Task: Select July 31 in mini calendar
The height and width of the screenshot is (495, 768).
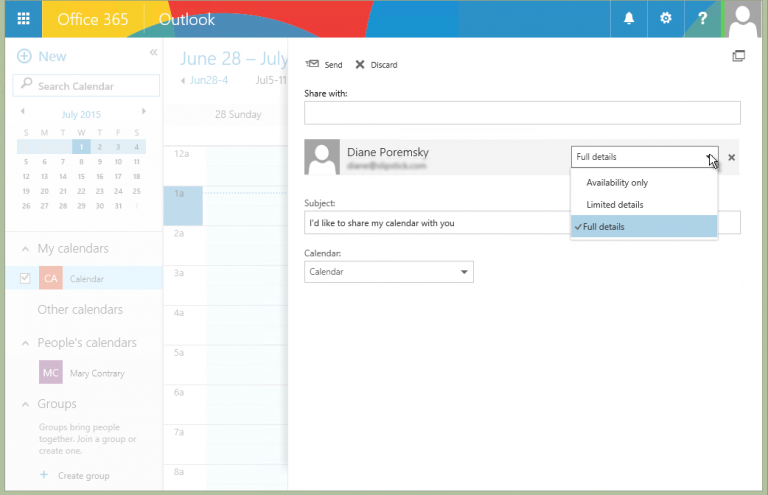Action: pyautogui.click(x=118, y=206)
